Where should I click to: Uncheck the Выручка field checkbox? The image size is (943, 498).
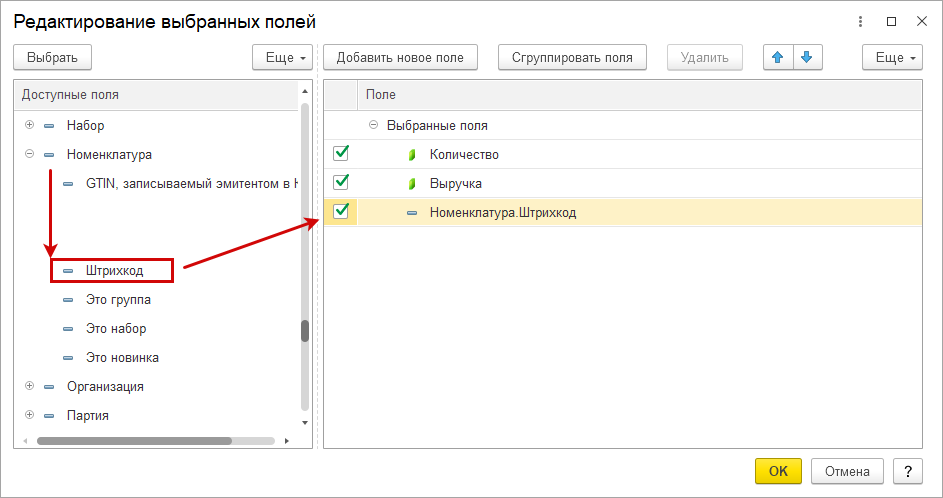pyautogui.click(x=341, y=182)
